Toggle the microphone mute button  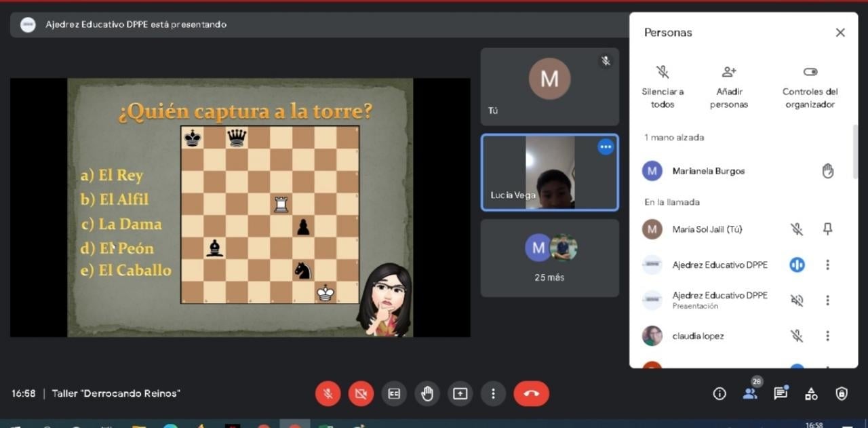point(328,393)
